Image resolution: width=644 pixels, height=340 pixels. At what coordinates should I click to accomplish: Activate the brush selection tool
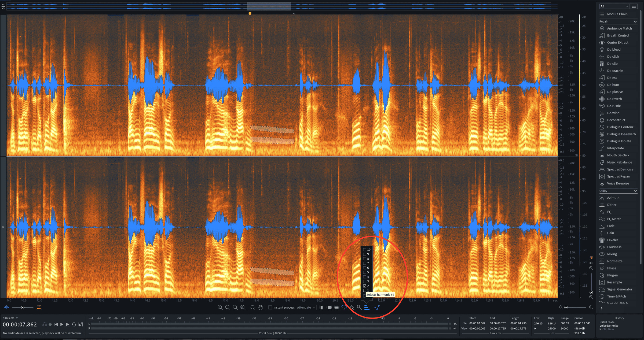352,308
